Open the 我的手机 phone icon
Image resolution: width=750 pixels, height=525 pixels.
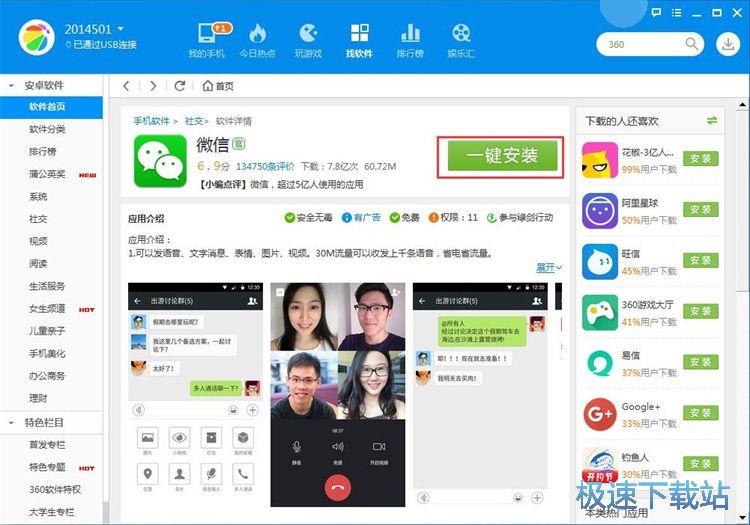pos(209,37)
